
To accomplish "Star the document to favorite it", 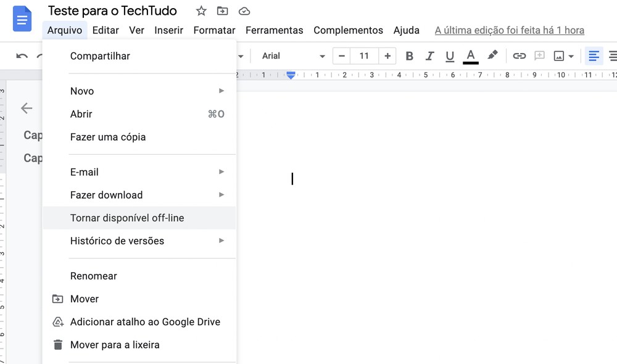I will [201, 10].
